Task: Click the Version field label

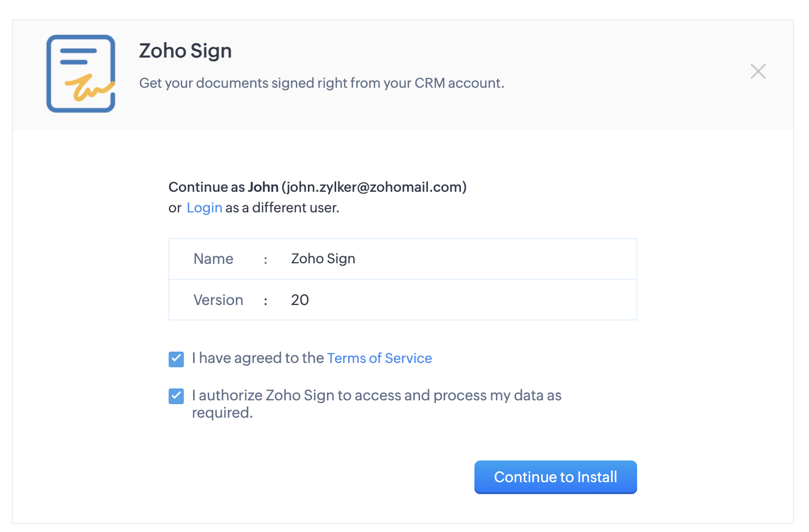Action: [x=219, y=300]
